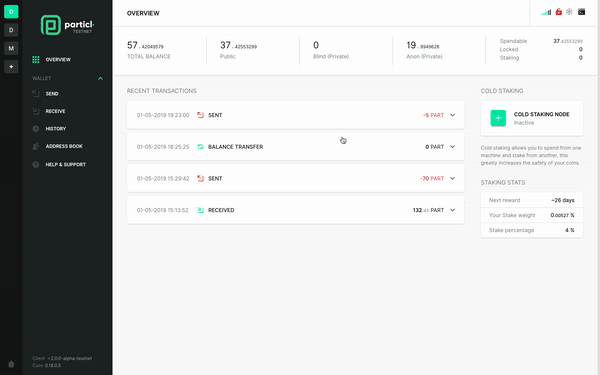Click the Core 0.18.0.5 version text
The width and height of the screenshot is (600, 375).
point(46,365)
